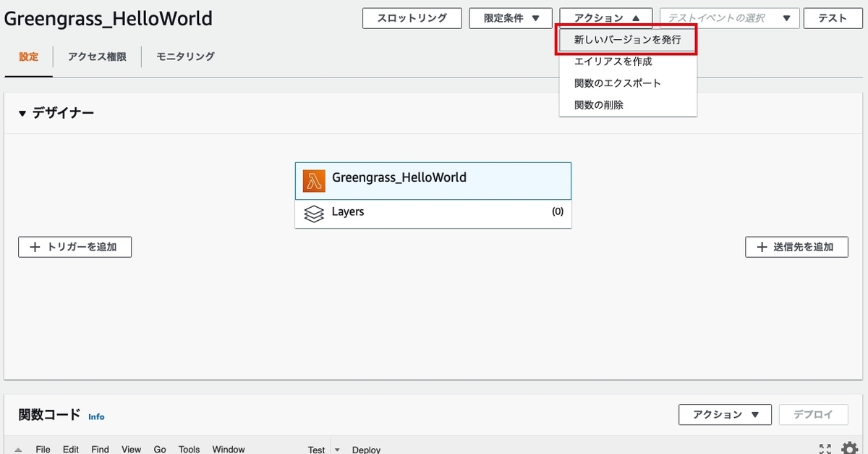Viewport: 868px width, 454px height.
Task: Click the Info link icon next to 関数コード
Action: click(95, 416)
